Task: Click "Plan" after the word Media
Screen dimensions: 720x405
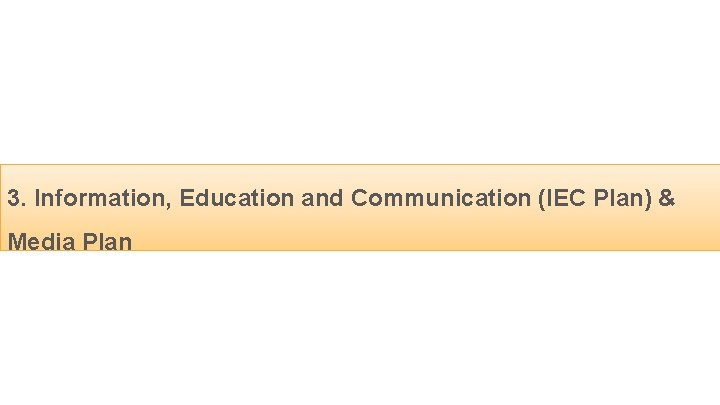Action: pos(107,242)
